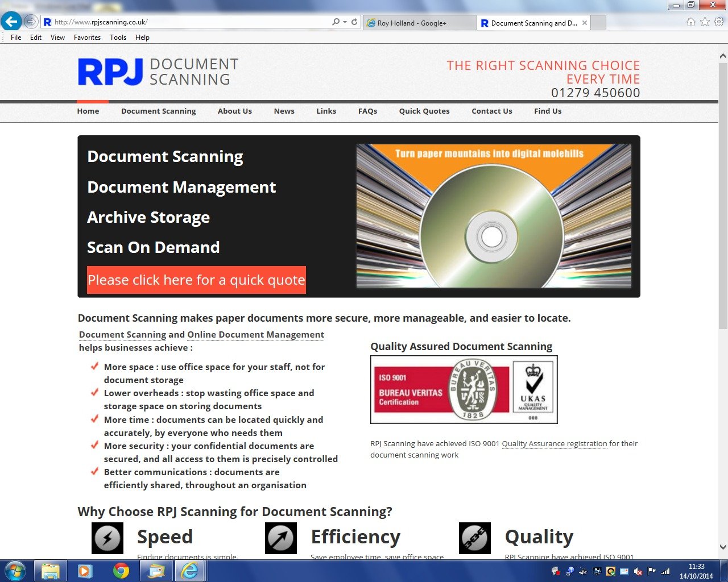Screen dimensions: 728x582
Task: Click the phone number 01279 450600
Action: click(595, 93)
